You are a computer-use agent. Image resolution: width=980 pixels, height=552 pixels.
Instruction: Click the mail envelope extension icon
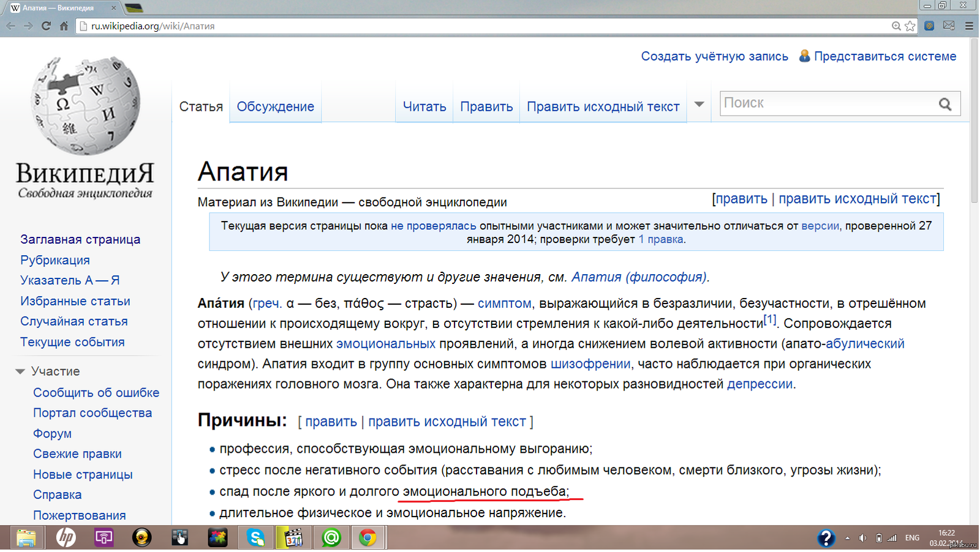point(949,26)
